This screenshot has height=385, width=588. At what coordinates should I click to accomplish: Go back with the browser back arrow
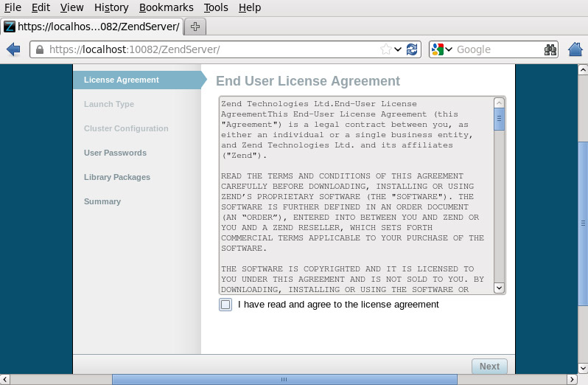coord(13,49)
